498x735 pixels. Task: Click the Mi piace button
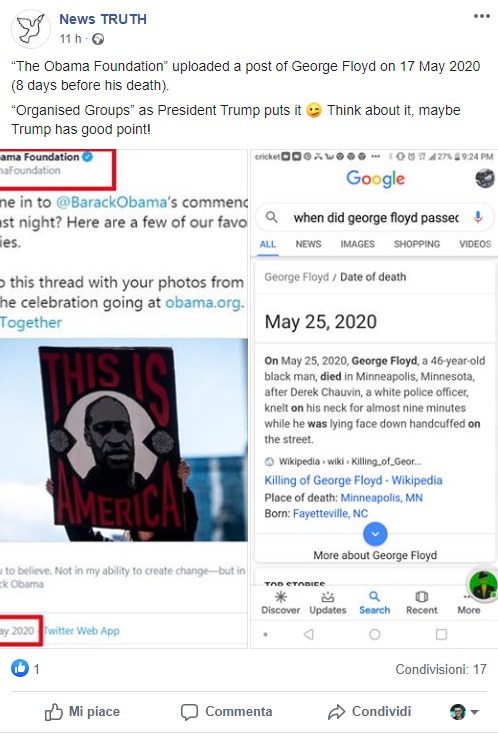(82, 712)
